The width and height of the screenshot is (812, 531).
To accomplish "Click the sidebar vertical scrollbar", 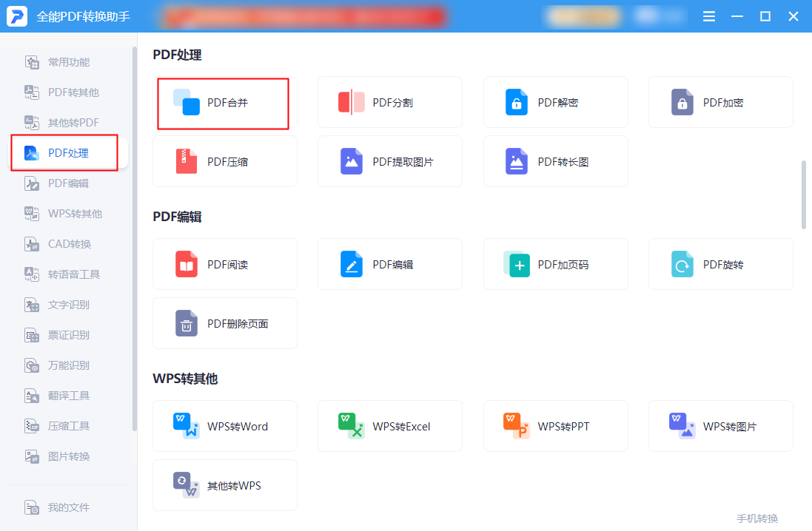I will coord(135,239).
